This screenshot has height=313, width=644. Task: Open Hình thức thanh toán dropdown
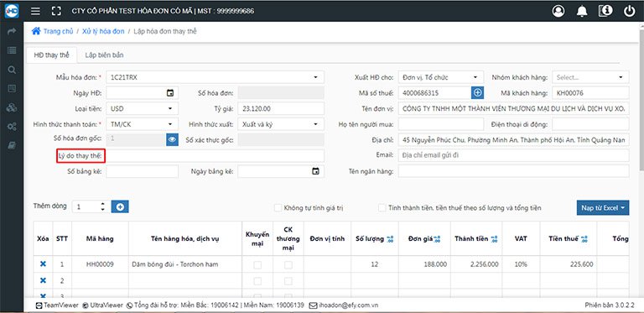142,124
